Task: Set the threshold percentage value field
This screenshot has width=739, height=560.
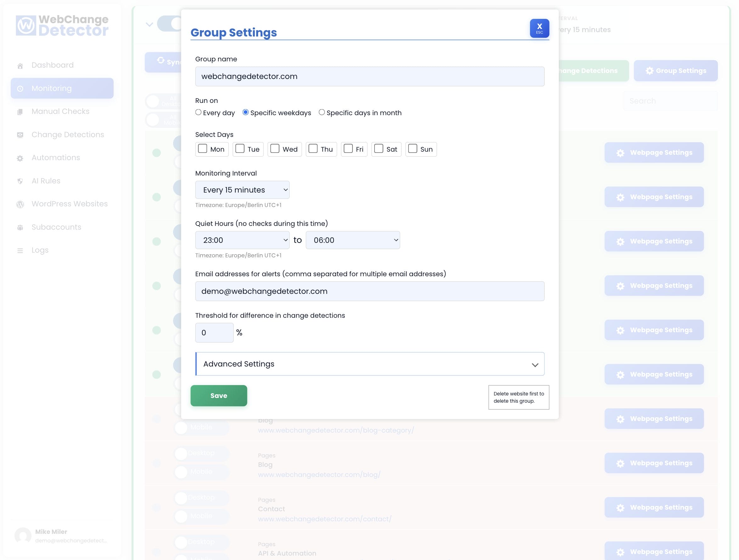Action: pyautogui.click(x=214, y=332)
